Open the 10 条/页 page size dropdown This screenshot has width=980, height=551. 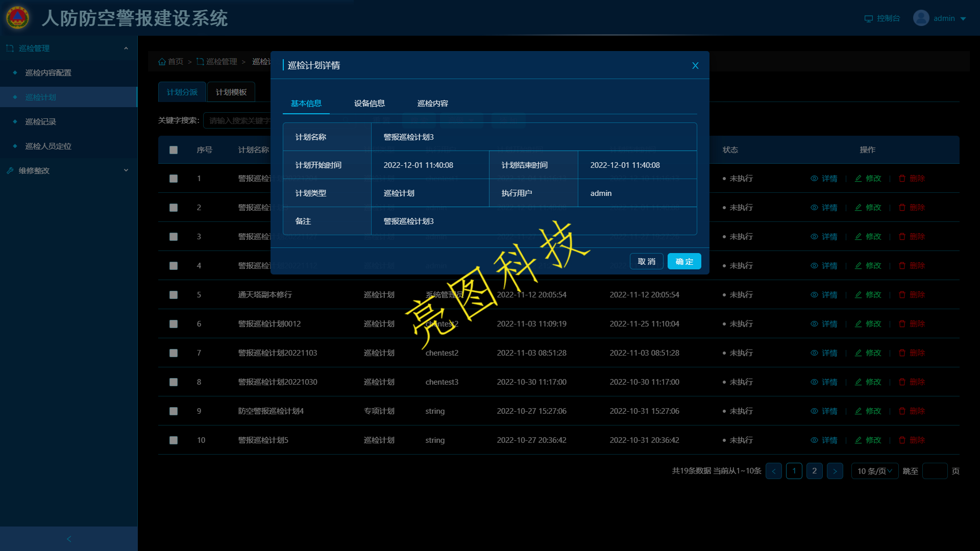(x=874, y=471)
